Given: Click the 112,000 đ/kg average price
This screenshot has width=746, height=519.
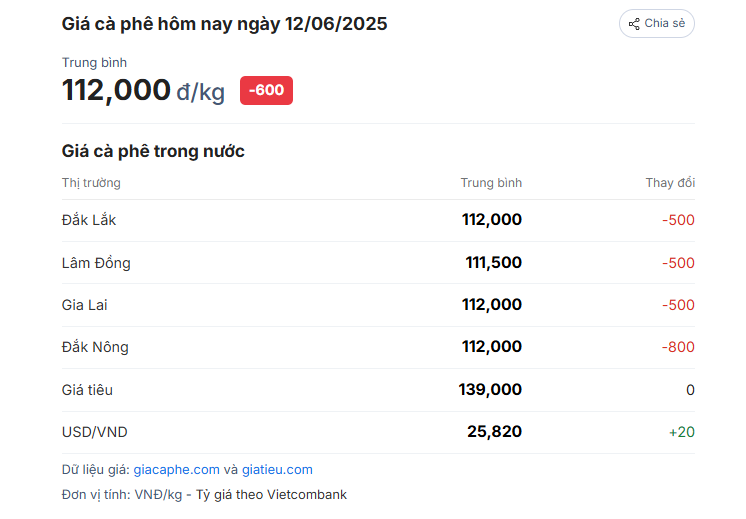Looking at the screenshot, I should pyautogui.click(x=143, y=90).
